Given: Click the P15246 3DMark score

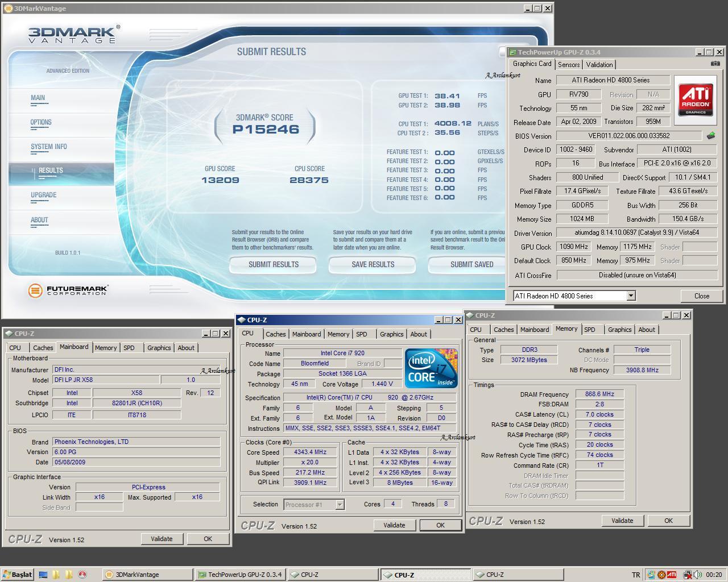Looking at the screenshot, I should click(266, 130).
